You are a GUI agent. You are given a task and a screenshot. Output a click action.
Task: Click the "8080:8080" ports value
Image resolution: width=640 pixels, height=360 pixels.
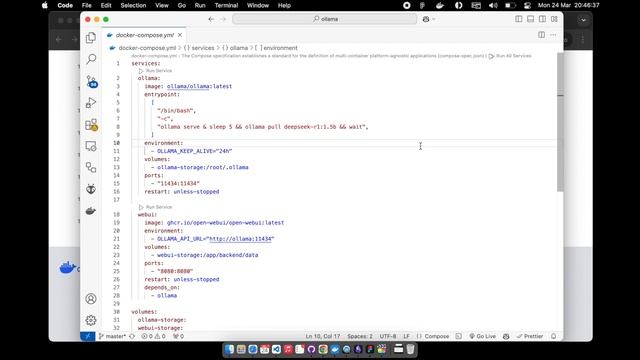[x=175, y=271]
